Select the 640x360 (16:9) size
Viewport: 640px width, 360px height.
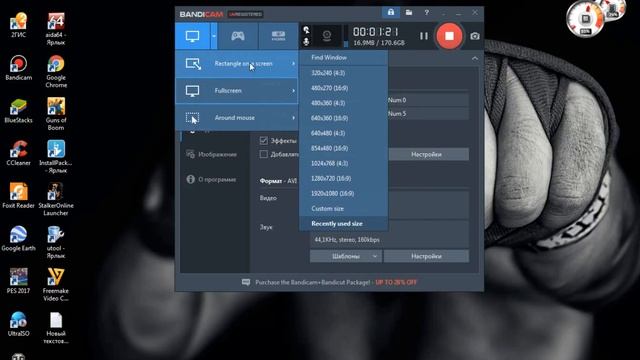(343, 118)
